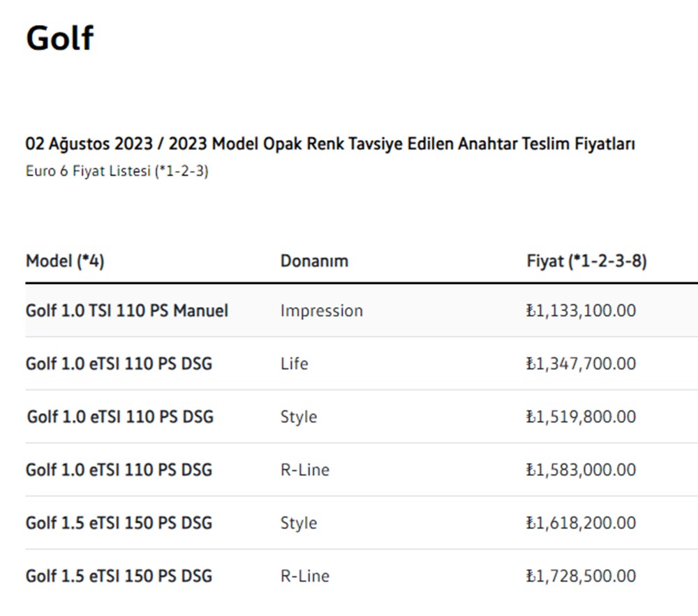The image size is (698, 616).
Task: Click the Impression trim cell
Action: pyautogui.click(x=321, y=310)
